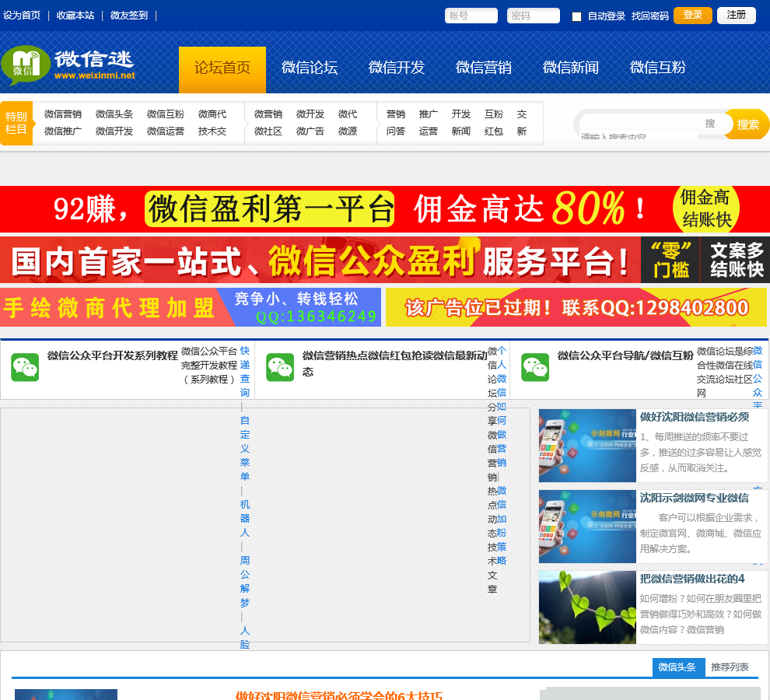Viewport: 770px width, 700px height.
Task: Click the 92赚 微信盈利第一平台 banner
Action: pyautogui.click(x=385, y=209)
